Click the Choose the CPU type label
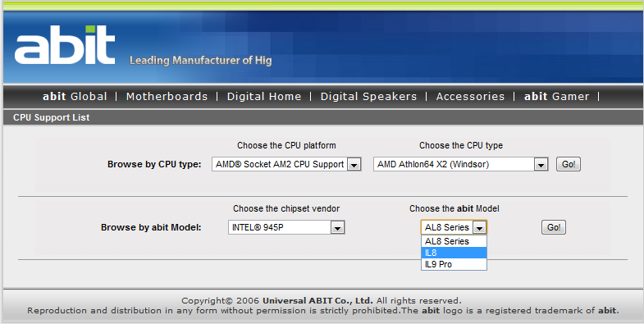Screen dimensions: 644x324 461,145
